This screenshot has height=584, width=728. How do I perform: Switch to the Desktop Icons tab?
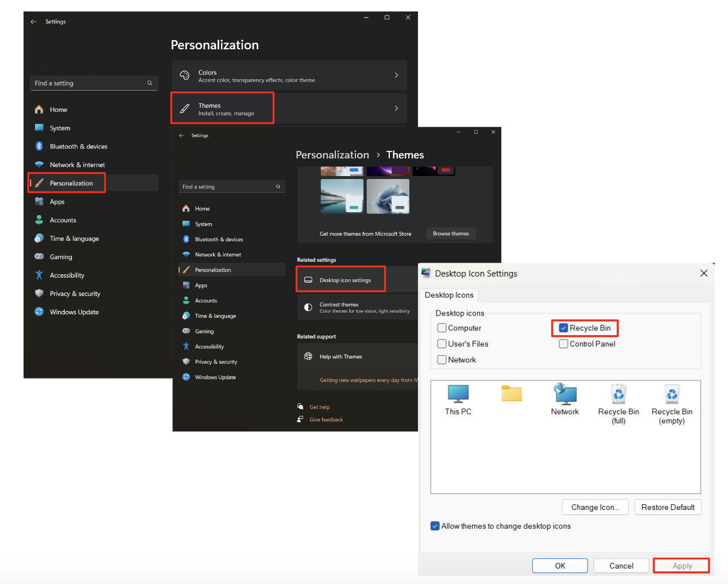click(450, 295)
